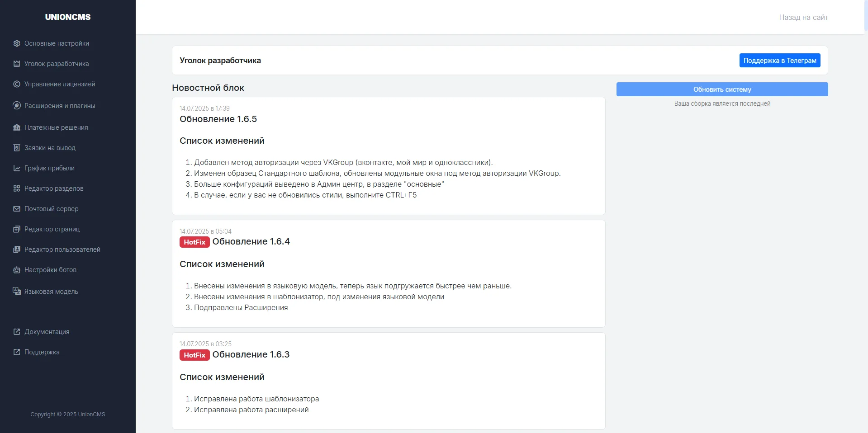The image size is (868, 433).
Task: Click the UNIONCMS logo
Action: coord(68,17)
